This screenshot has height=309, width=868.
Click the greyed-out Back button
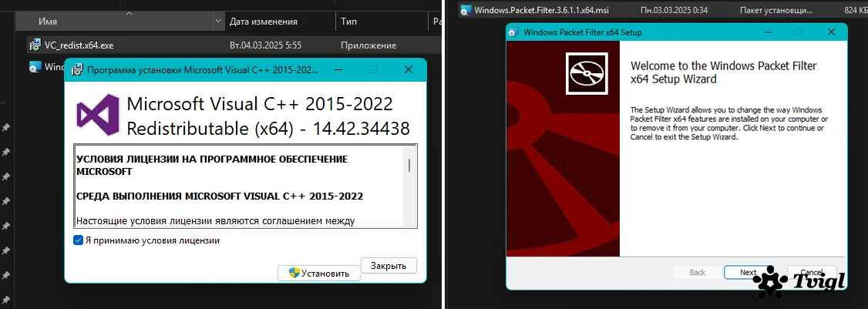point(697,272)
